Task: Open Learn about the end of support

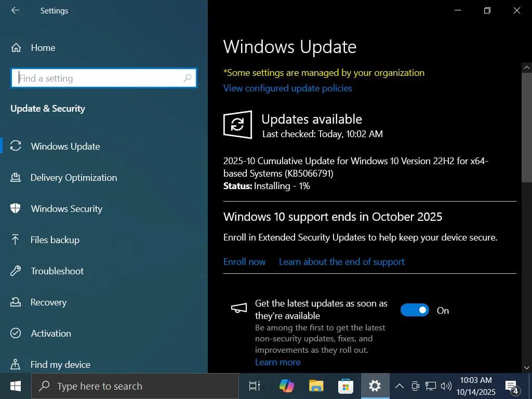Action: tap(341, 262)
